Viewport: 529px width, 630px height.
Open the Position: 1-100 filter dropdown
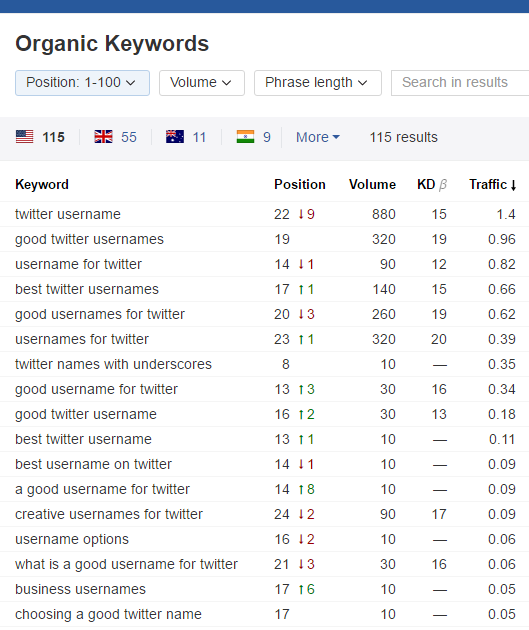click(82, 83)
